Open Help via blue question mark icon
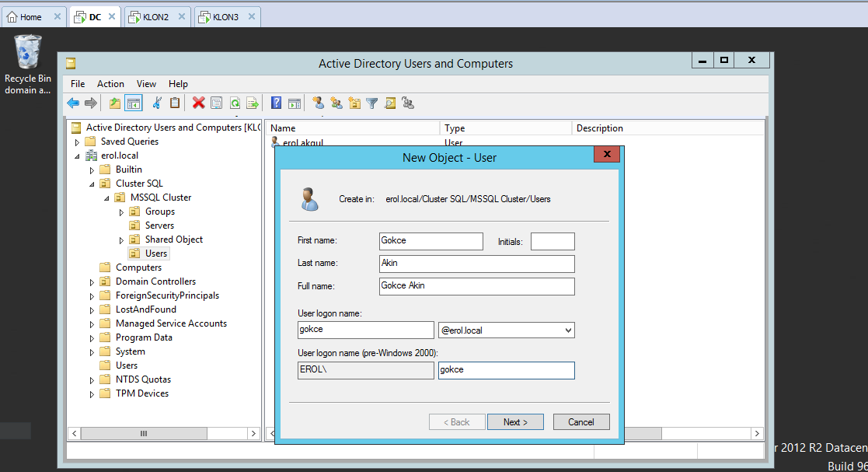This screenshot has width=868, height=472. click(276, 103)
